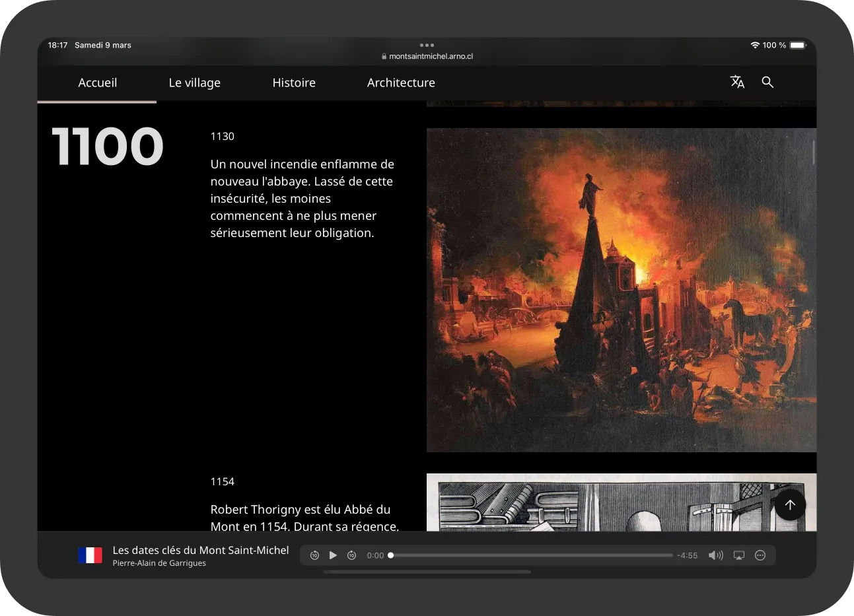Screen dimensions: 854x616
Task: Click the page vertical scrollbar
Action: click(813, 153)
